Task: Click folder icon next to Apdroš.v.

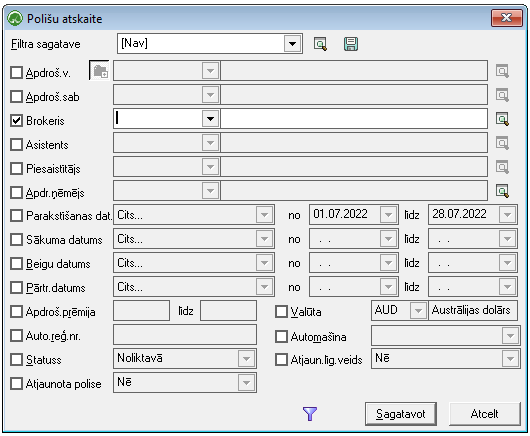Action: pos(100,71)
